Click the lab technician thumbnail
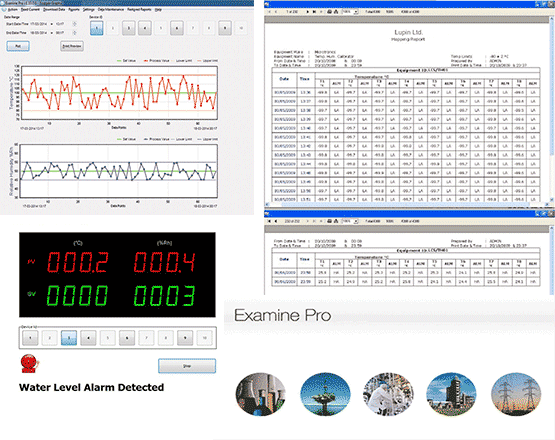 coord(388,394)
